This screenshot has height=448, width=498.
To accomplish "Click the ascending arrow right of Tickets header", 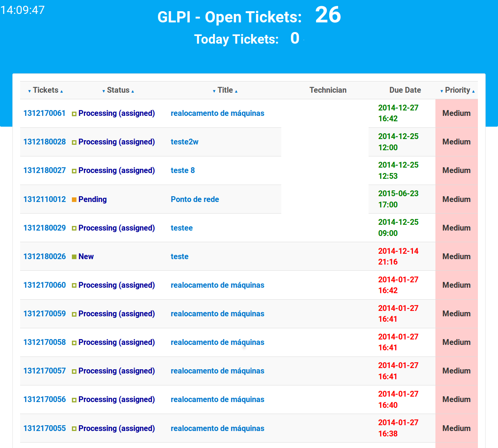I will (61, 91).
